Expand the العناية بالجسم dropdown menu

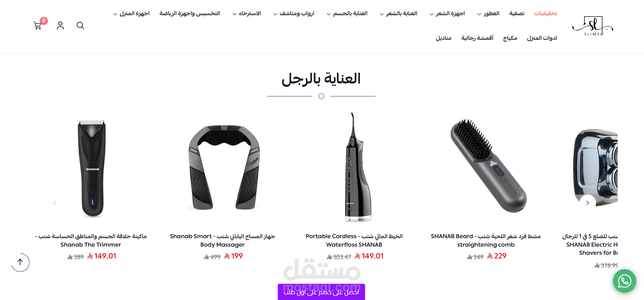(x=347, y=14)
